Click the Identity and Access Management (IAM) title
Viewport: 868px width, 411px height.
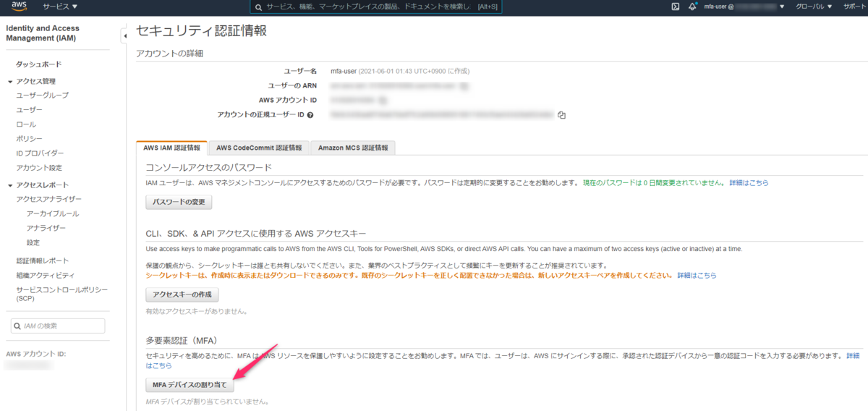43,33
